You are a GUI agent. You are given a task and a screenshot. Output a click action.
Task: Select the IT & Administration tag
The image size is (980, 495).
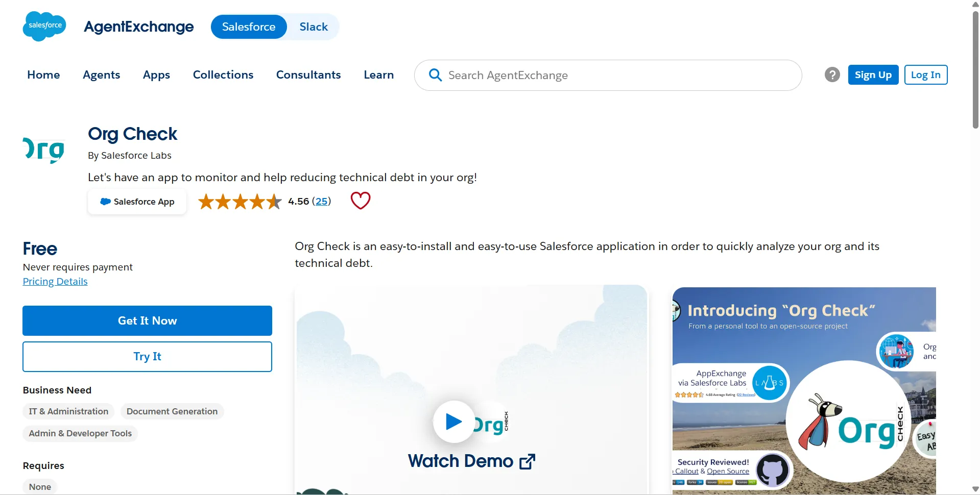pos(68,411)
